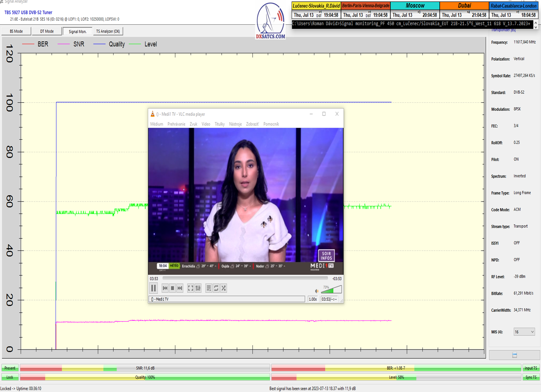The image size is (541, 392).
Task: Toggle VLC loop repeat mode
Action: point(215,288)
